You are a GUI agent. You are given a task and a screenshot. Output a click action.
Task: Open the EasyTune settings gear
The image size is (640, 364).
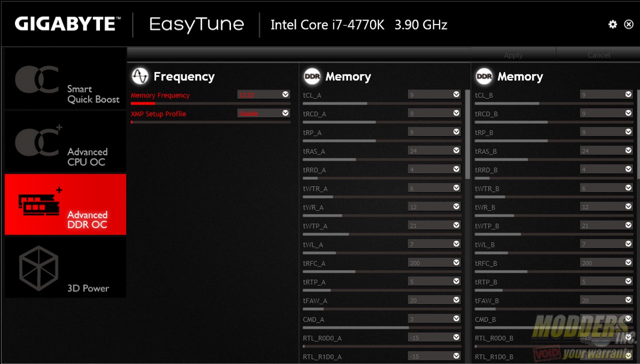tap(612, 24)
